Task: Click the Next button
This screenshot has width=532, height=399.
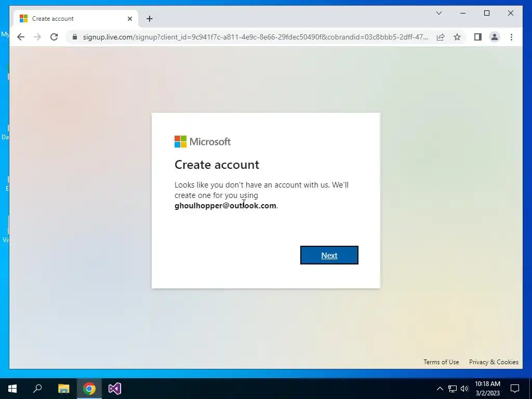Action: pyautogui.click(x=329, y=255)
